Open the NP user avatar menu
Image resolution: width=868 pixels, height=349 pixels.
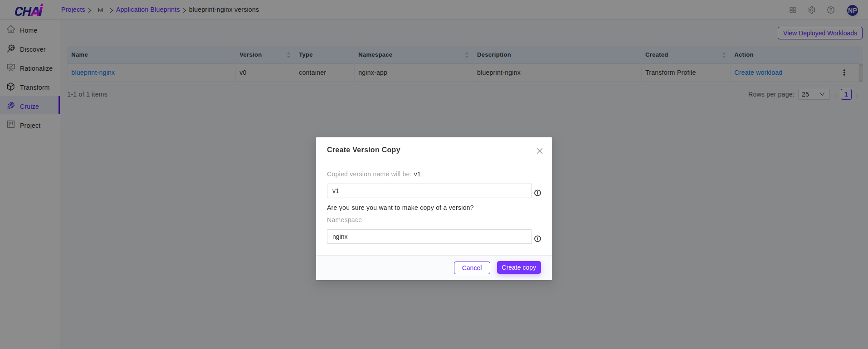coord(852,10)
